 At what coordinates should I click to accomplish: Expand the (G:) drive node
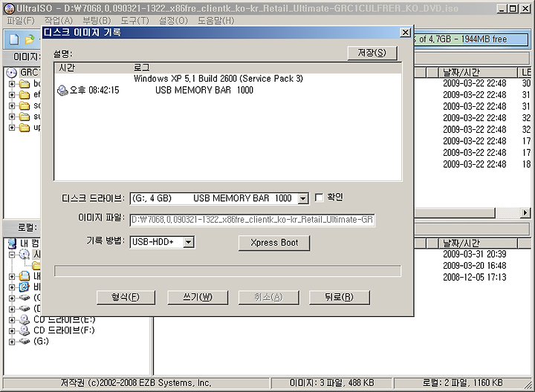pos(12,342)
